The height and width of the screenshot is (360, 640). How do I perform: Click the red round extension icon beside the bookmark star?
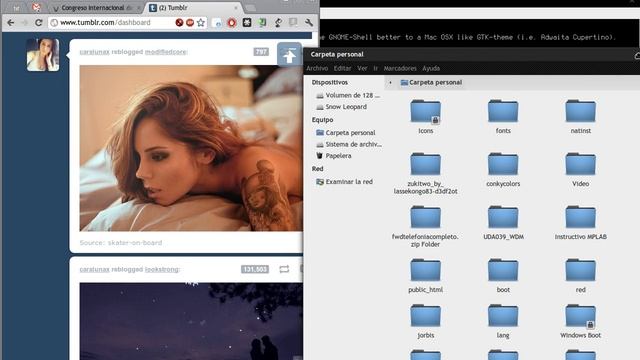[x=190, y=22]
